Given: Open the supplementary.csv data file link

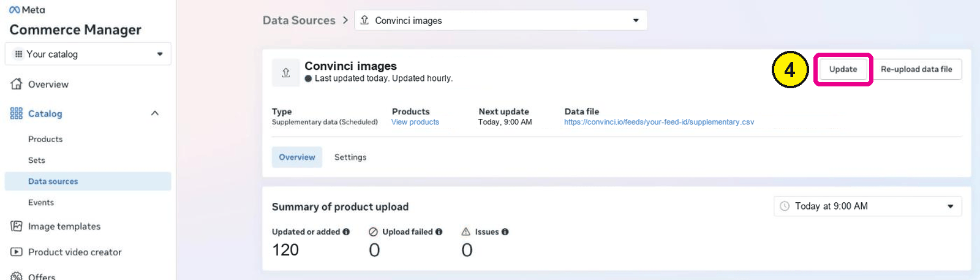Looking at the screenshot, I should point(659,122).
